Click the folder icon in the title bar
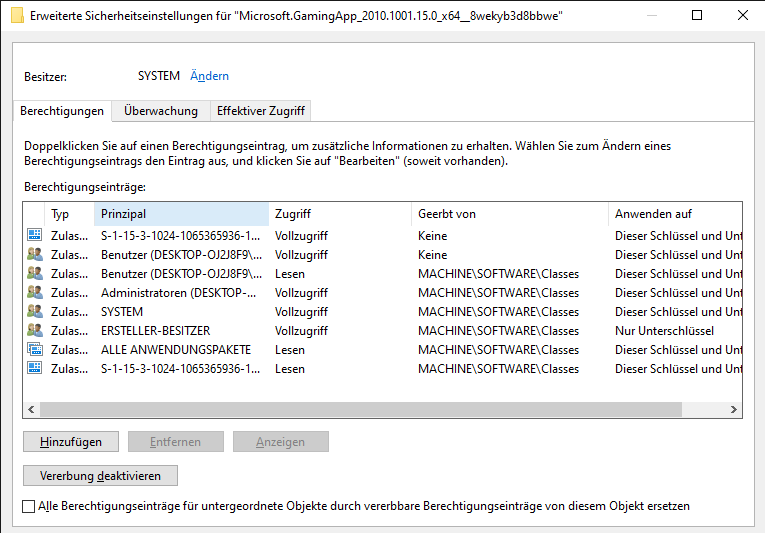 (x=17, y=16)
